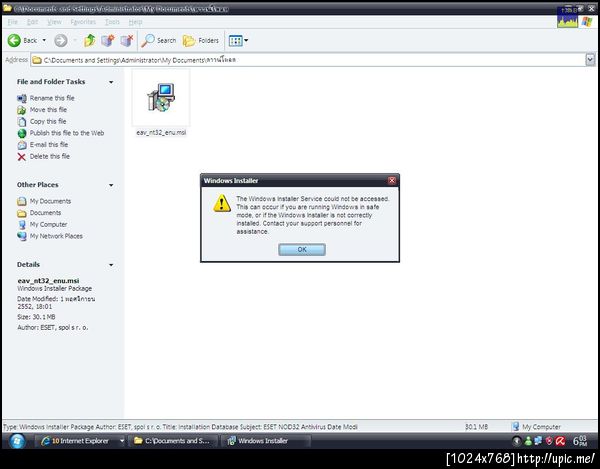Image resolution: width=600 pixels, height=469 pixels.
Task: Open the Favorites menu
Action: 83,22
